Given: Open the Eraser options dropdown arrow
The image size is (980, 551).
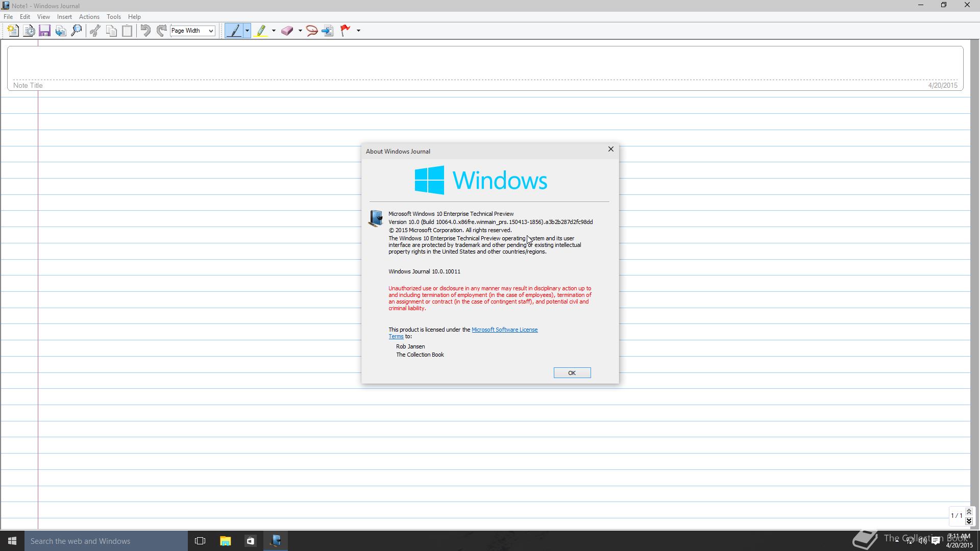Looking at the screenshot, I should [x=300, y=31].
